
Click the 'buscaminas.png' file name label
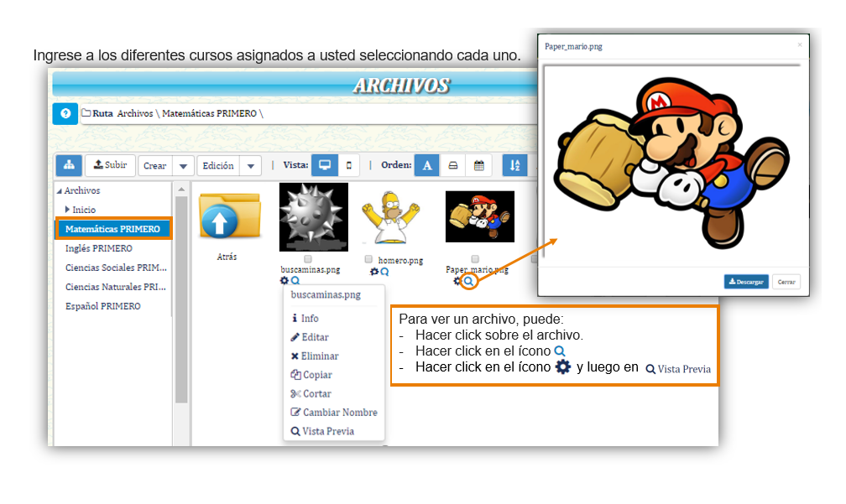point(311,269)
